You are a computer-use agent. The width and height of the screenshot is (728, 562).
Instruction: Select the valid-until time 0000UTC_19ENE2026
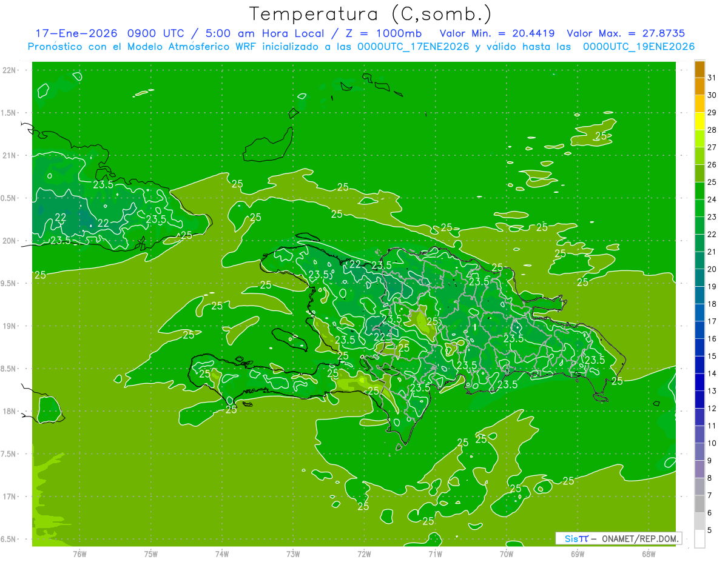coord(639,47)
